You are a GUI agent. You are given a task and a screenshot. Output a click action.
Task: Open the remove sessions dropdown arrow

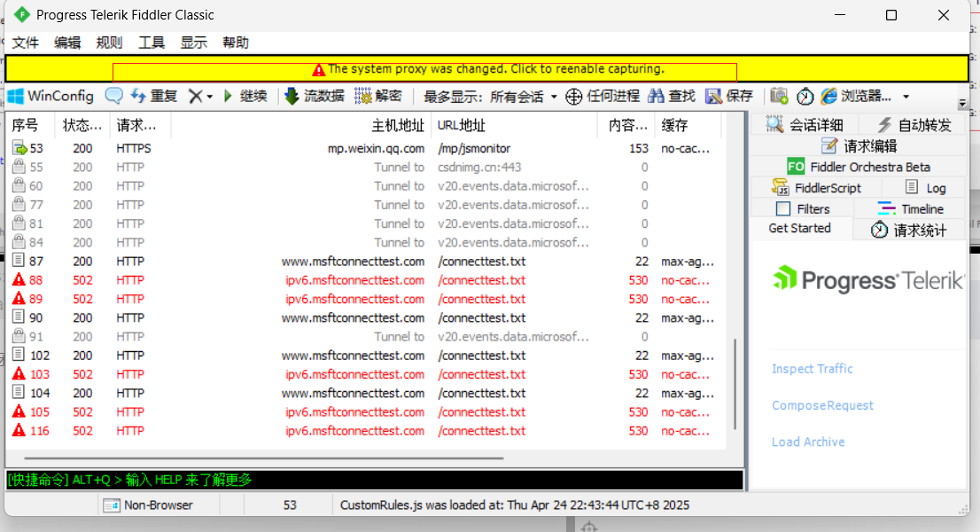209,97
